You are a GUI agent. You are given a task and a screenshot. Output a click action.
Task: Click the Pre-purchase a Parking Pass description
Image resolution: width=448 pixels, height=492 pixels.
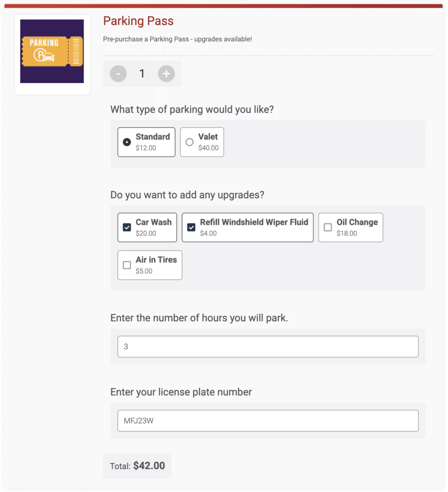click(177, 39)
